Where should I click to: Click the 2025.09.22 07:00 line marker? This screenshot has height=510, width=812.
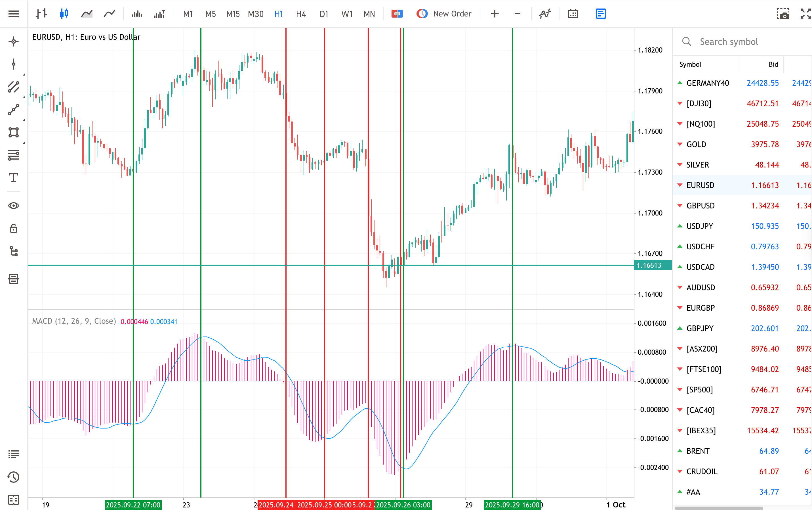click(x=133, y=505)
